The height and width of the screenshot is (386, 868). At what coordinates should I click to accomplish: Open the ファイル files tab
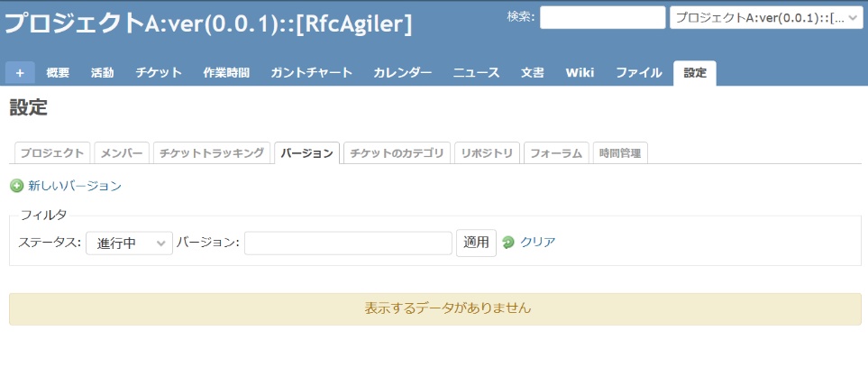[x=639, y=73]
